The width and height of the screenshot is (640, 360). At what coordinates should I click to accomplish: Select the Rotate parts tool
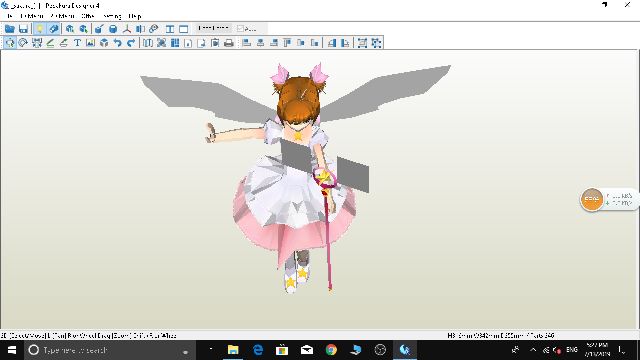click(23, 42)
